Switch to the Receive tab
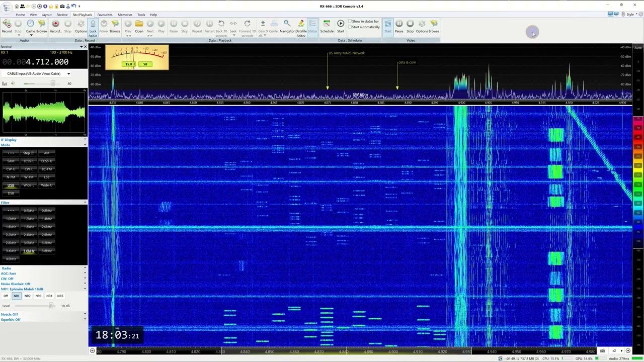The height and width of the screenshot is (362, 644). click(62, 15)
